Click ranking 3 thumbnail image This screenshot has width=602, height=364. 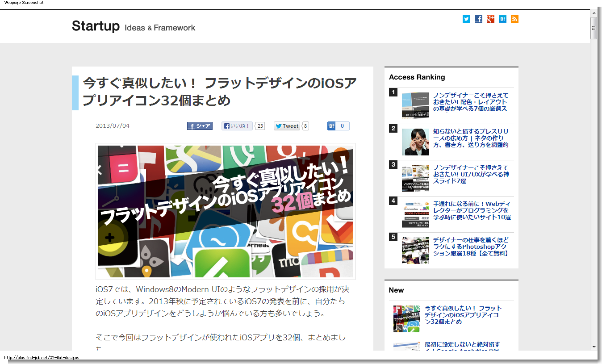click(x=415, y=178)
